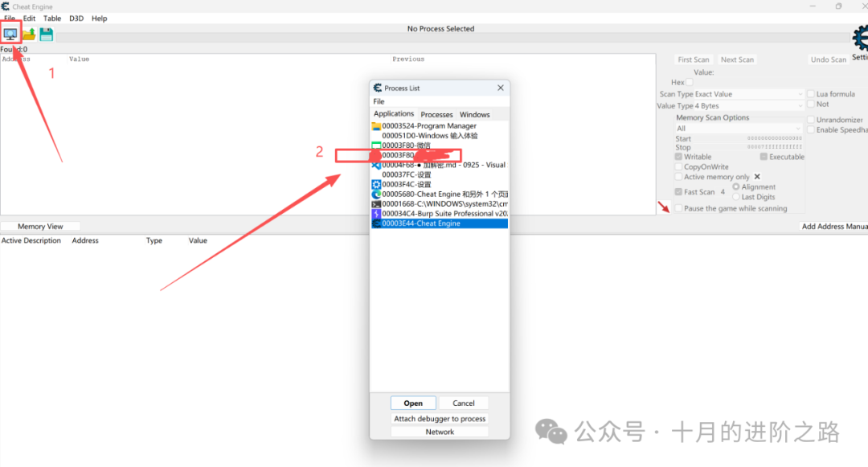
Task: Open Cheat Engine Settings logo icon
Action: point(860,39)
